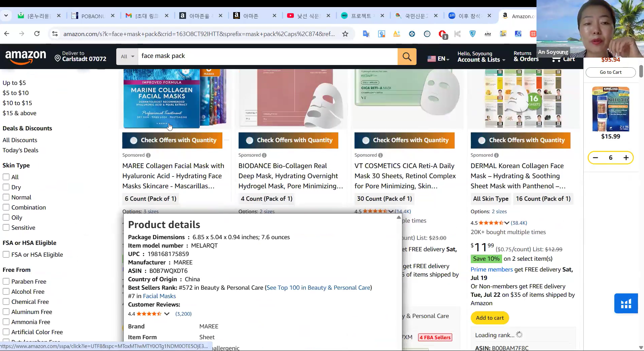Viewport: 644px width, 351px height.
Task: Open the Facial Masks category link
Action: click(159, 296)
